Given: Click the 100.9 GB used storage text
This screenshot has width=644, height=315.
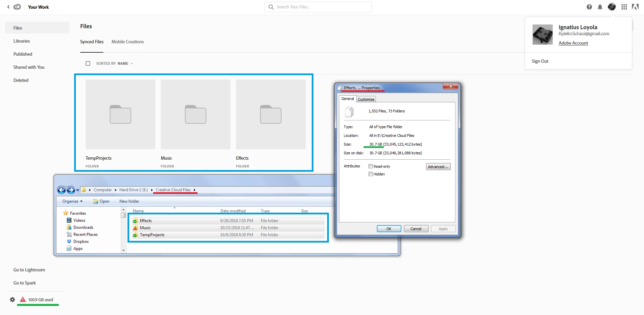Looking at the screenshot, I should 41,300.
